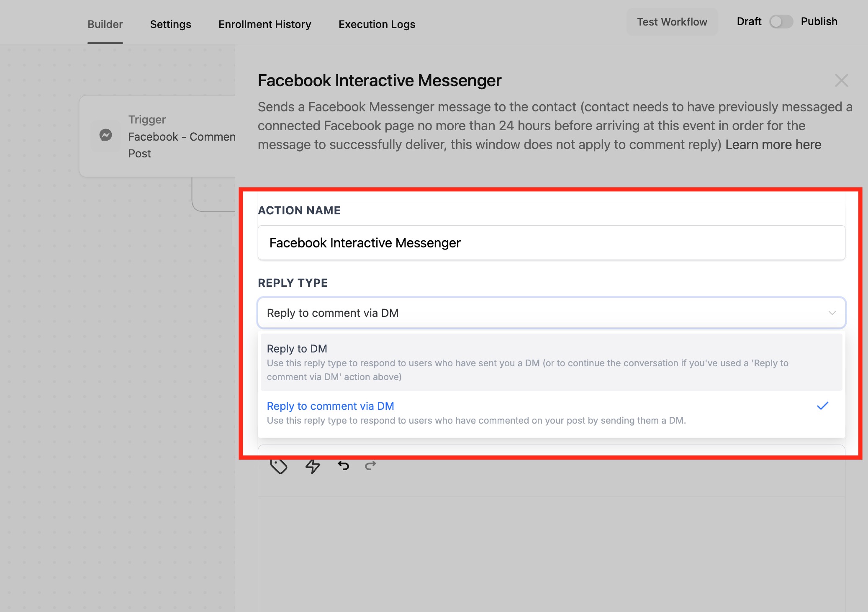This screenshot has width=868, height=612.
Task: Click the Builder tab
Action: pos(105,24)
